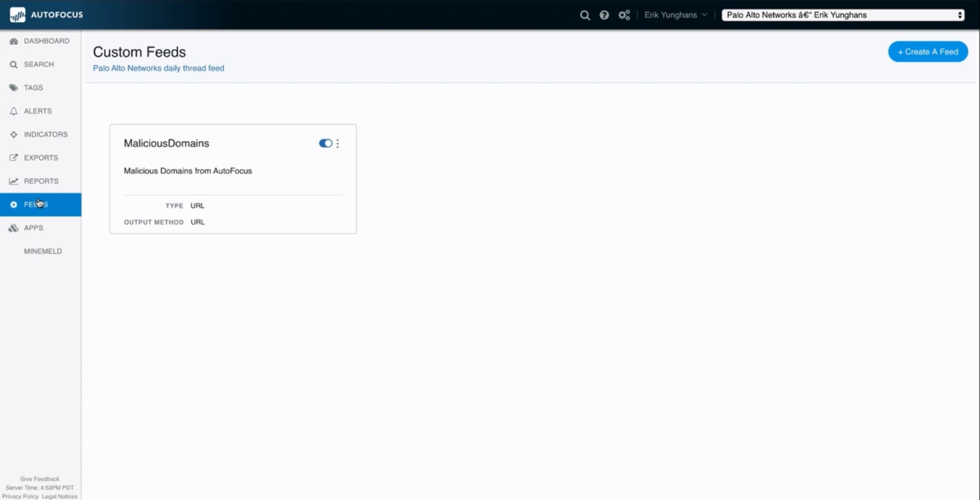Click the Search sidebar magnifier icon
The height and width of the screenshot is (500, 980).
coord(14,64)
